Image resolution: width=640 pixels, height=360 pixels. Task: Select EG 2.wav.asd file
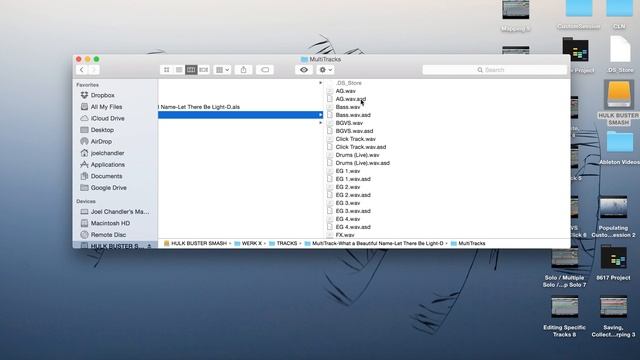pyautogui.click(x=353, y=195)
